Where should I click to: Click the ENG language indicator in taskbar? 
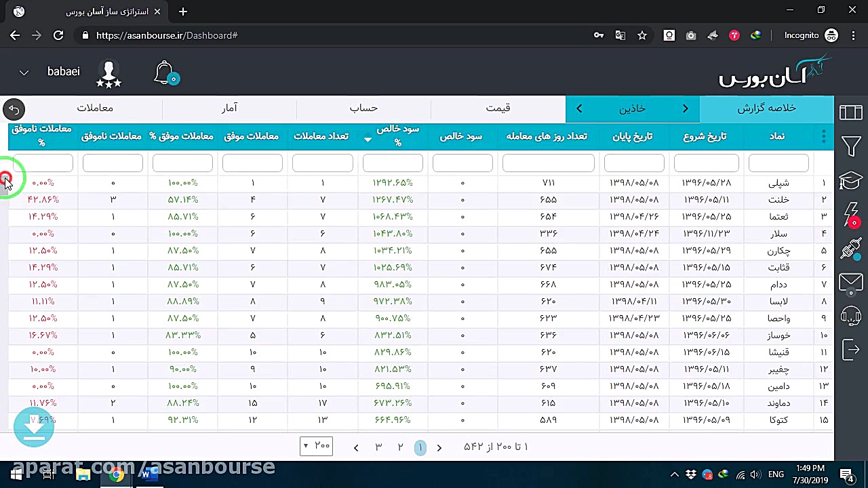pos(776,474)
